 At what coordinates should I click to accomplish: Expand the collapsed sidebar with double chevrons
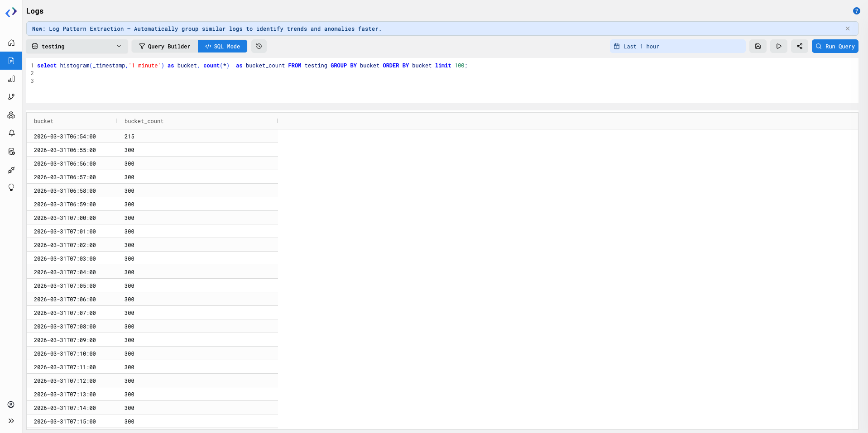coord(11,421)
